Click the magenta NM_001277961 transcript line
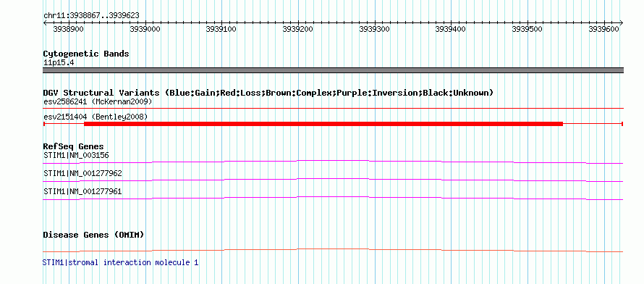Screen dimensions: 644x284 click(333, 198)
